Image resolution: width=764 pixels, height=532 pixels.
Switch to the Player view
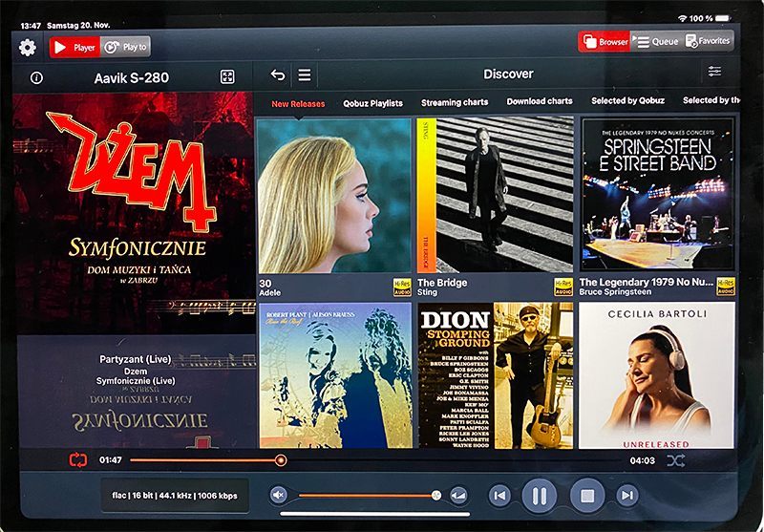[74, 47]
